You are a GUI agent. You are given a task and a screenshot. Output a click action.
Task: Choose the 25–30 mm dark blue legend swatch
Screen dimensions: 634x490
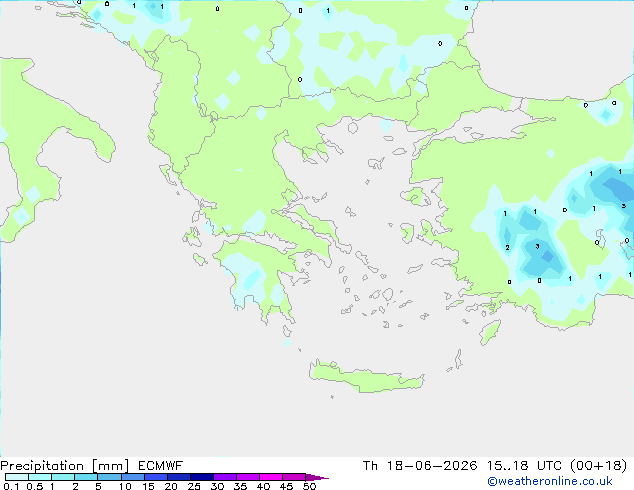click(201, 477)
